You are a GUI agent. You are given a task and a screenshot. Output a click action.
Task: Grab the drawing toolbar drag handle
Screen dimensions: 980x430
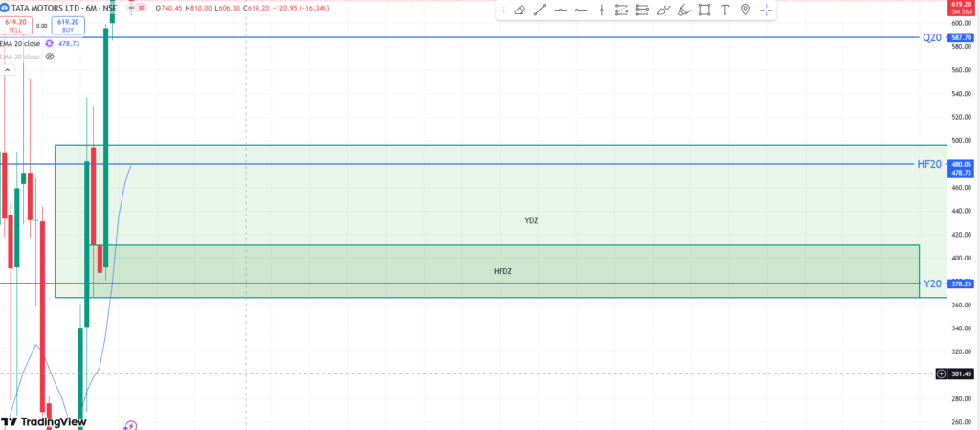tap(502, 10)
